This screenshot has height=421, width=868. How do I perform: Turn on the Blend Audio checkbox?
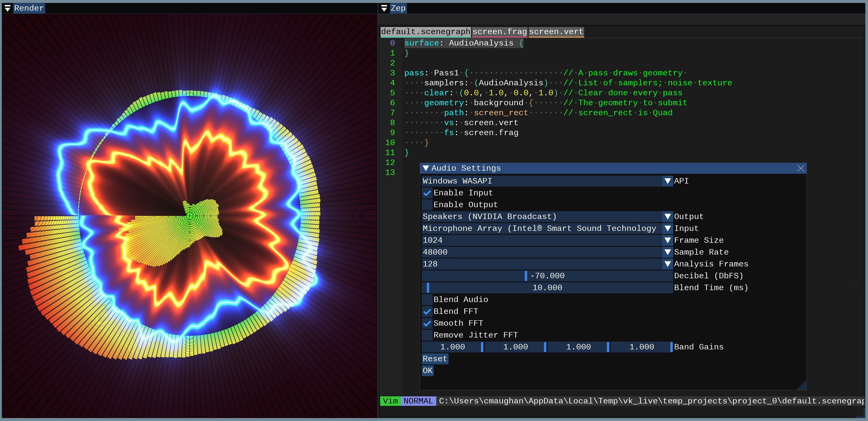click(427, 300)
